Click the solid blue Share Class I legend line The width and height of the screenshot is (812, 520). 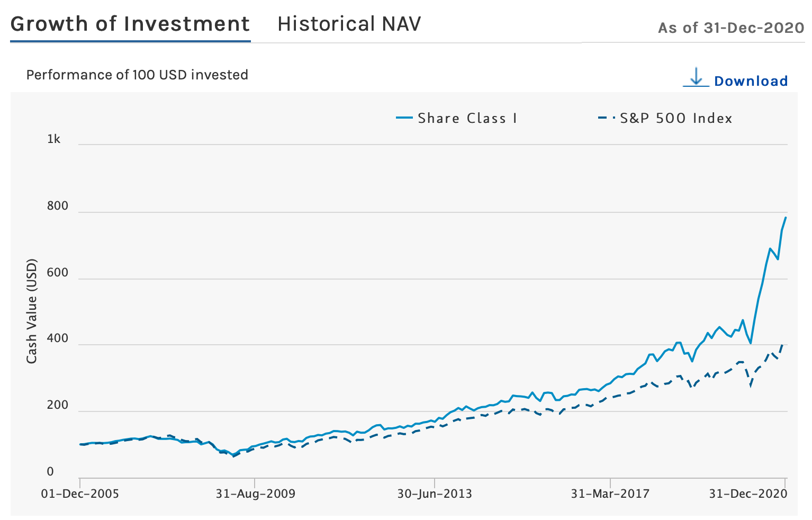(x=404, y=118)
